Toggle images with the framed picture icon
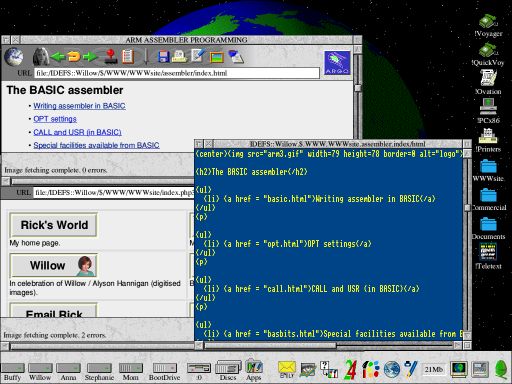Viewport: 512px width, 384px height. (x=216, y=57)
